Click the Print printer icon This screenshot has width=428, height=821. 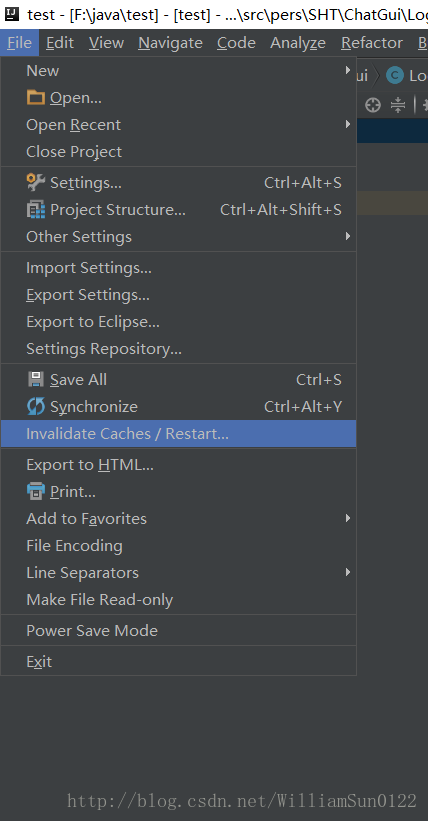(36, 491)
